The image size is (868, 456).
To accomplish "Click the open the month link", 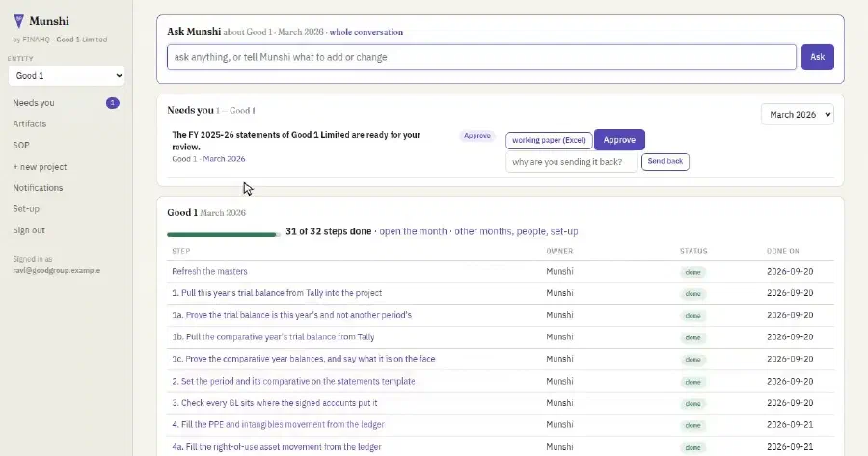I will pyautogui.click(x=413, y=231).
